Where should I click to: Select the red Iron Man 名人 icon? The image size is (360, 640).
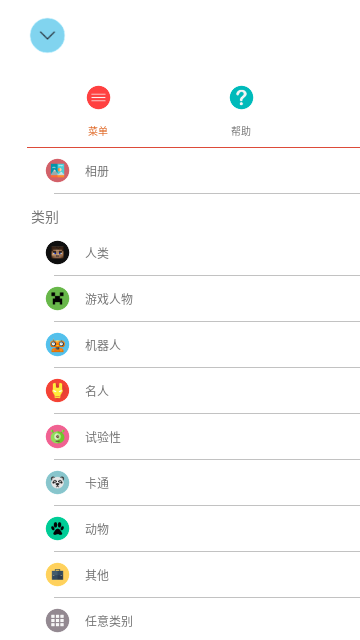57,391
